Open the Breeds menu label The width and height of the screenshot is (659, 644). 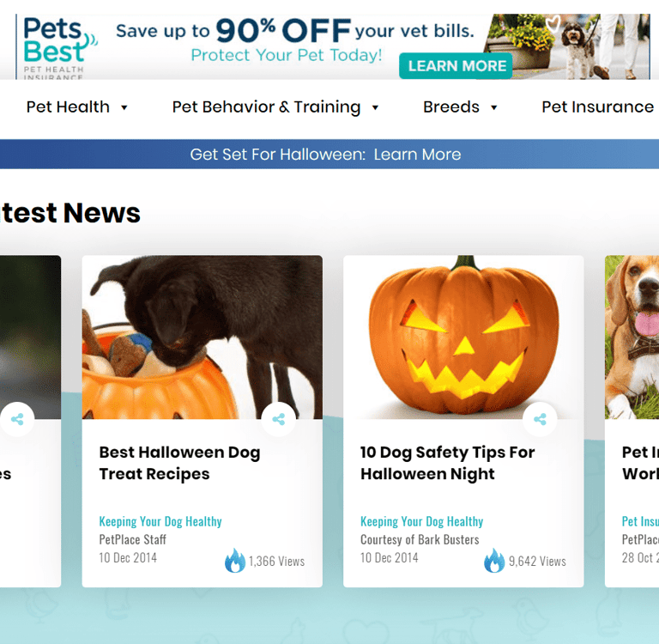(451, 106)
